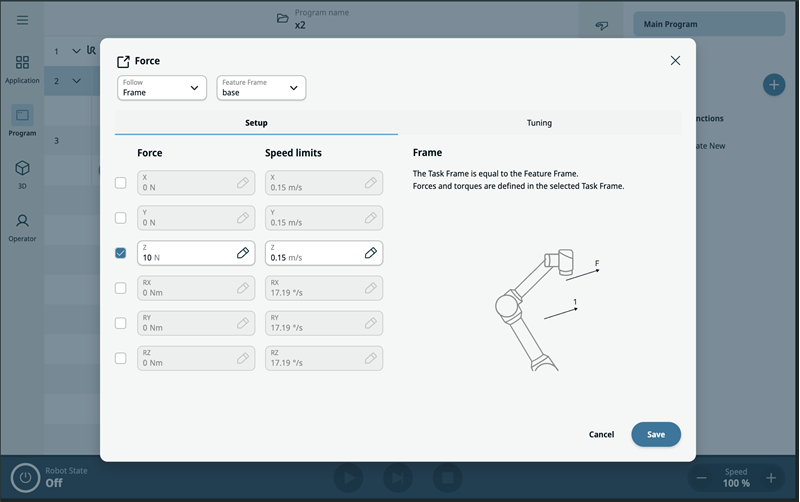Add new item with plus button

[x=773, y=84]
